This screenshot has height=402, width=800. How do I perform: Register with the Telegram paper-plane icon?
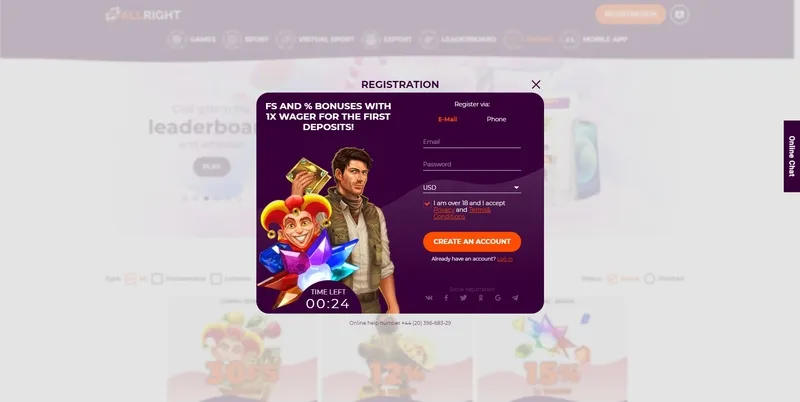click(515, 298)
